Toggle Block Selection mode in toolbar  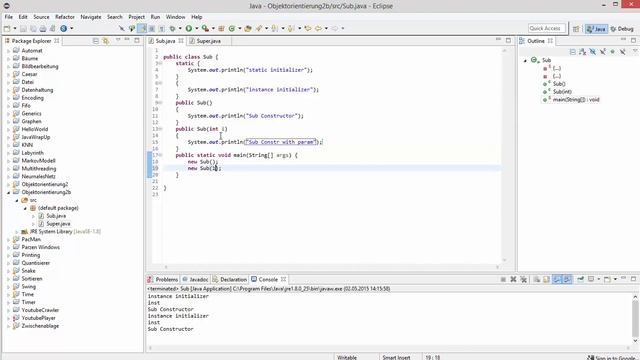pos(152,29)
